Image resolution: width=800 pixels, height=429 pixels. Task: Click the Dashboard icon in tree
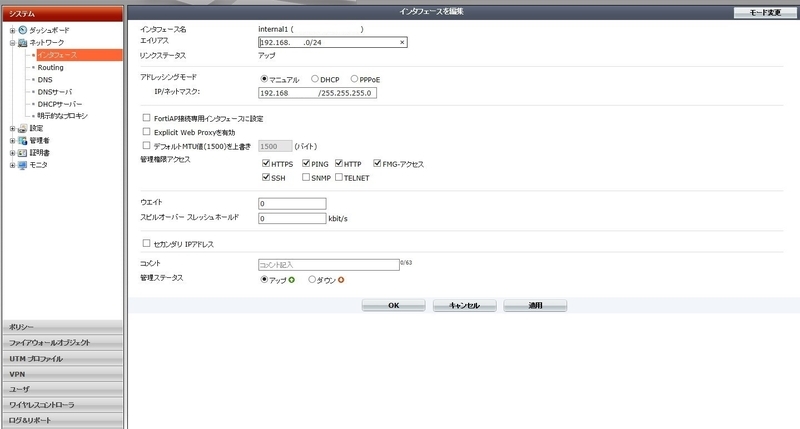coord(22,30)
